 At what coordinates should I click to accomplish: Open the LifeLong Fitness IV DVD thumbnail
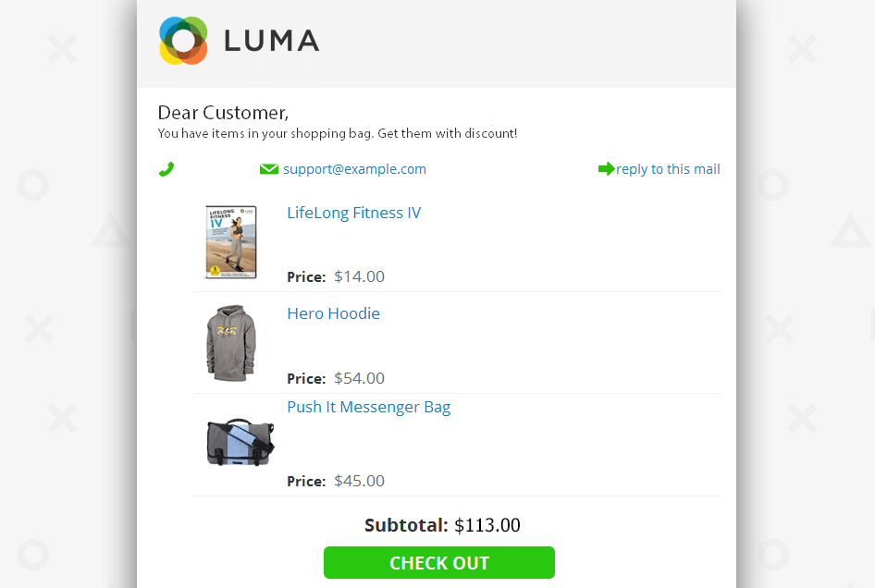231,242
